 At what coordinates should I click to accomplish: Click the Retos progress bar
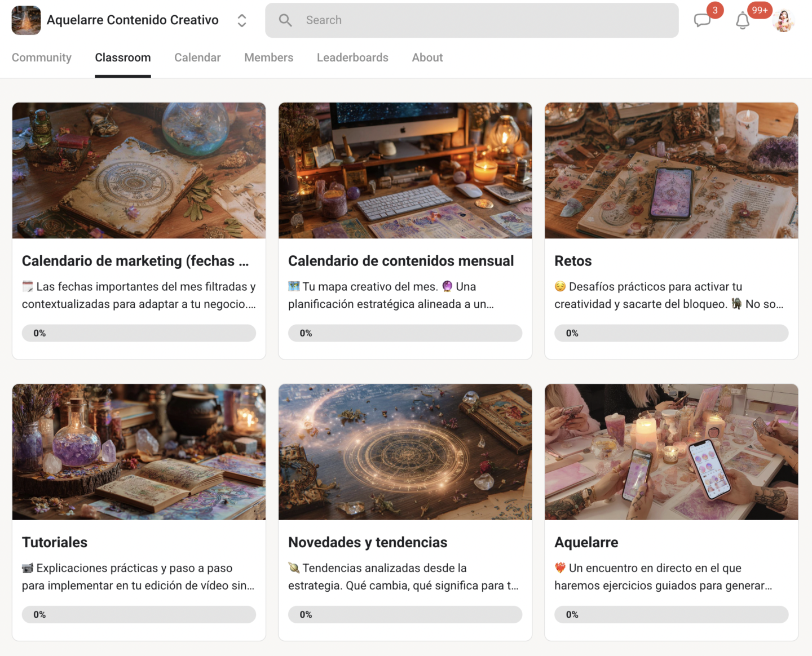pos(672,333)
